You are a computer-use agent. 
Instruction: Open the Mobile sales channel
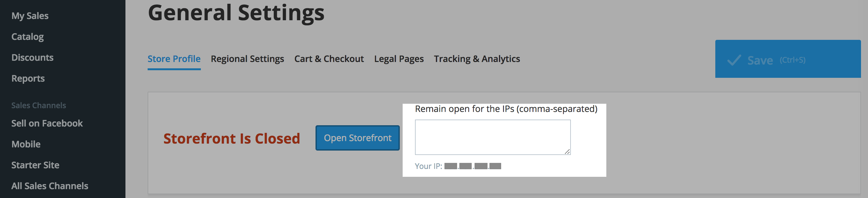[x=26, y=144]
